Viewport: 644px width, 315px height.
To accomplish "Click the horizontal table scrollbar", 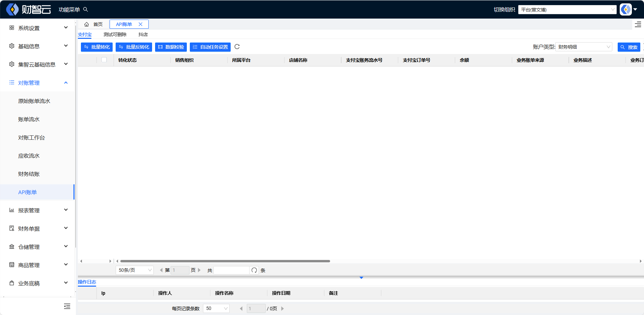I will coord(225,261).
